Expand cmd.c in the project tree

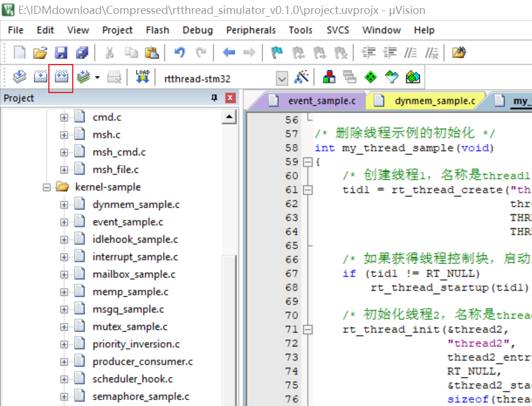(x=64, y=117)
